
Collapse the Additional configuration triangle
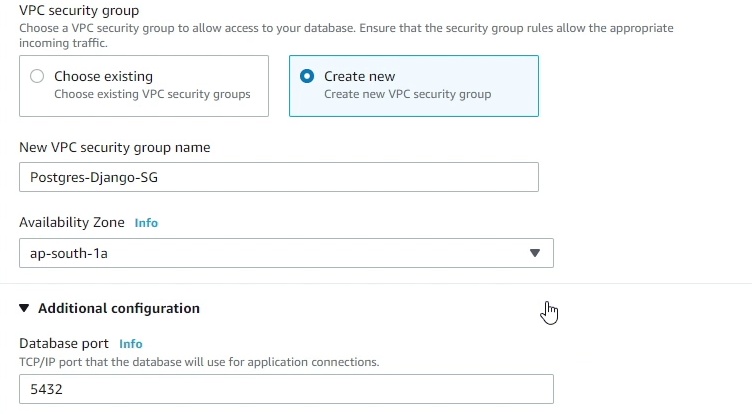coord(25,309)
